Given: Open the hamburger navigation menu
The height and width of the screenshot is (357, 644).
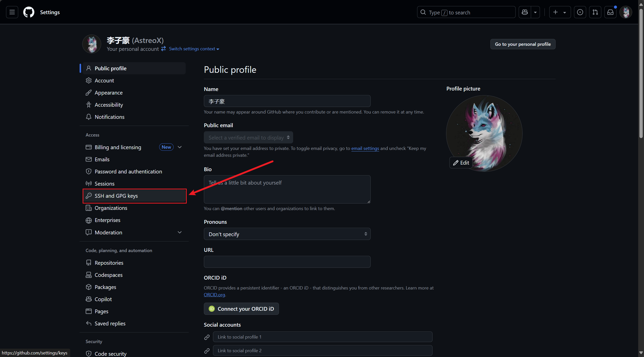Looking at the screenshot, I should pos(12,12).
